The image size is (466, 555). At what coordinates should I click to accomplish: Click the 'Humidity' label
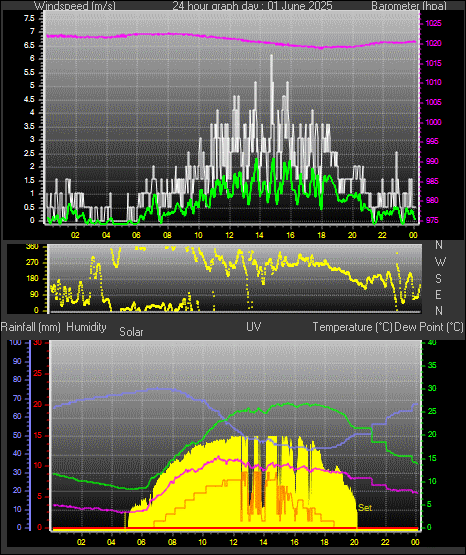[86, 327]
